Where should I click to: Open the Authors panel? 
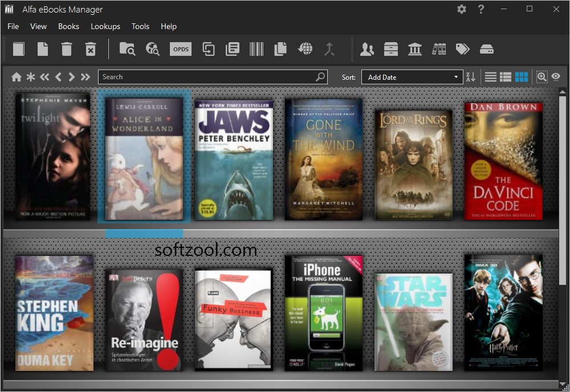(x=367, y=49)
